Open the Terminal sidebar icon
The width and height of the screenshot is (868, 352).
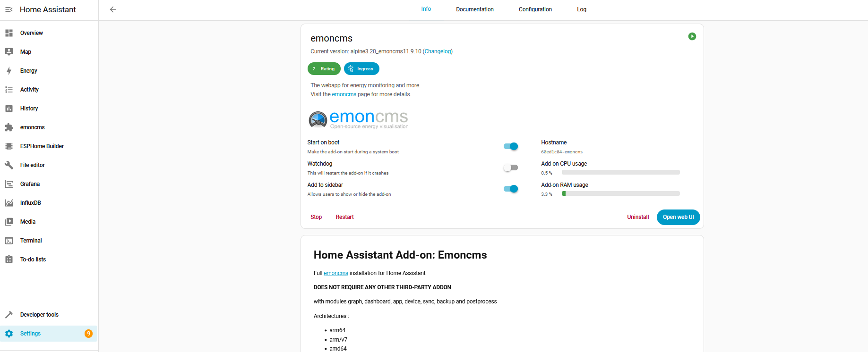click(x=9, y=241)
